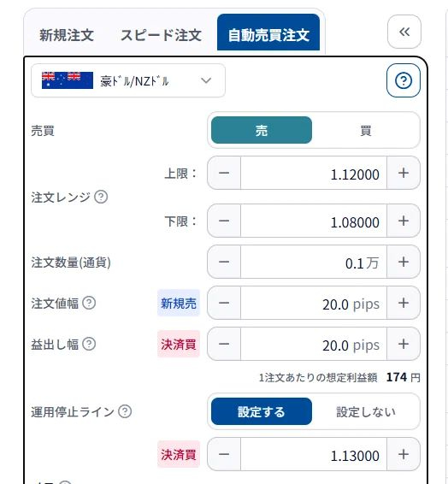Choose 設定する for stop line
Viewport: 448px width, 484px height.
point(262,411)
